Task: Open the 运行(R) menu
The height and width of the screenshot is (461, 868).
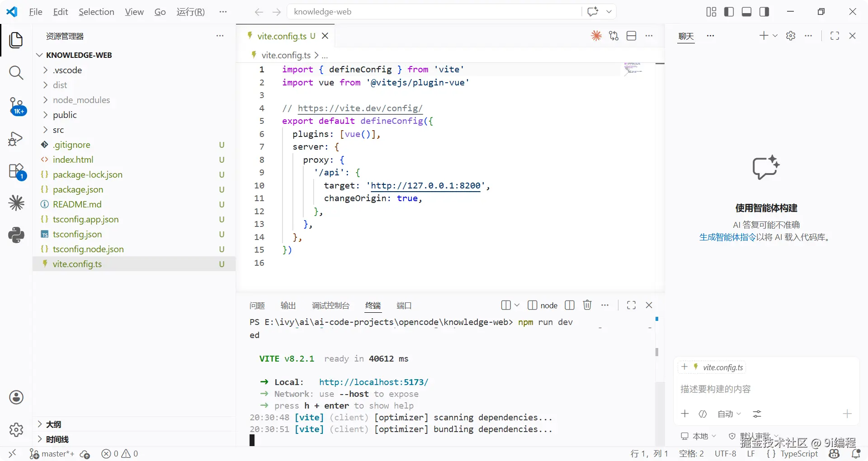Action: pyautogui.click(x=190, y=12)
